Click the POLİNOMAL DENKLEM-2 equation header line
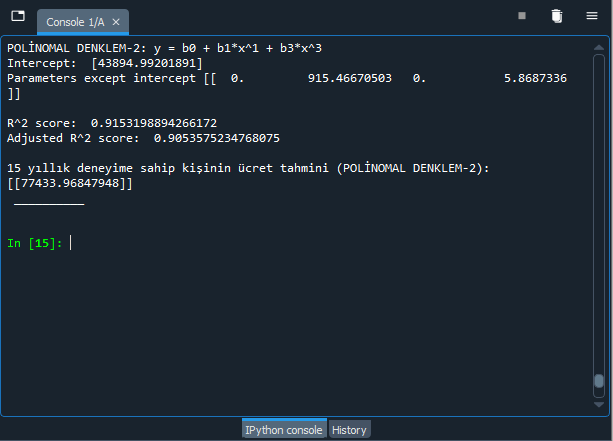 pos(164,48)
